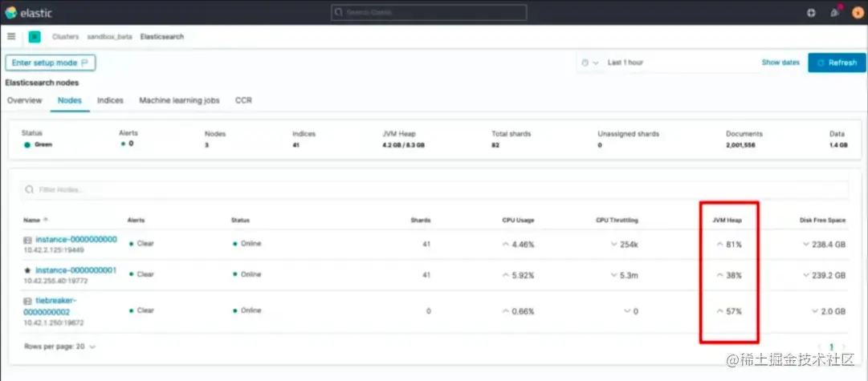
Task: Click the Clusters breadcrumb
Action: 65,37
